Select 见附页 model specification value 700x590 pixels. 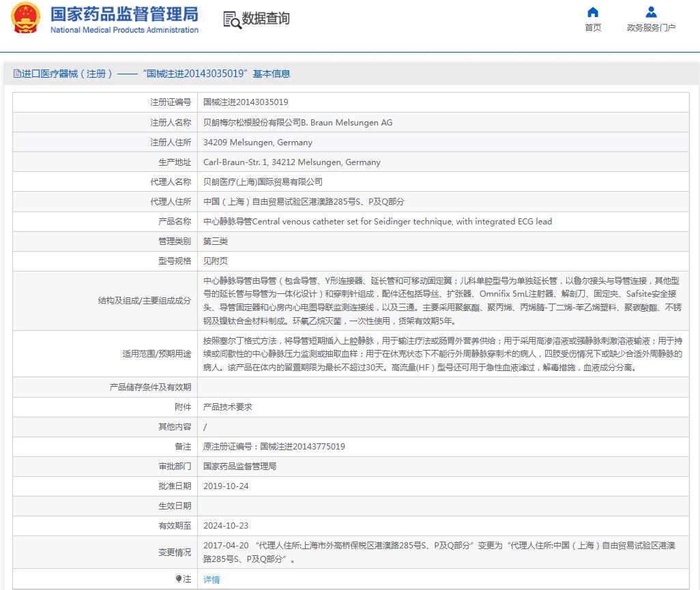click(x=215, y=261)
